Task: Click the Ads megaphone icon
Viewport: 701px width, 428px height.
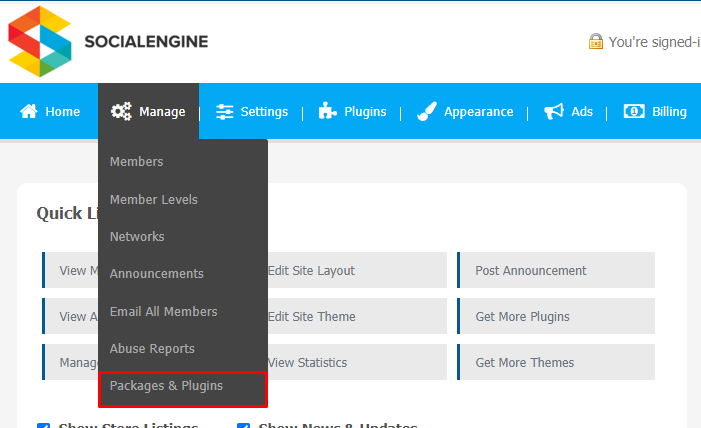Action: tap(554, 111)
